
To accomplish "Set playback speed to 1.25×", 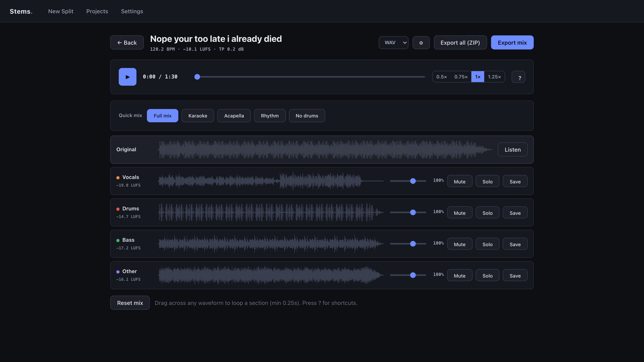I will click(x=494, y=77).
